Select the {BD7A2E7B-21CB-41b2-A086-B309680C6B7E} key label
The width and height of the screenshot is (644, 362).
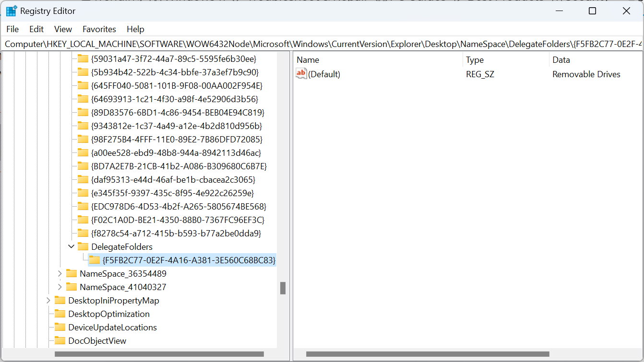tap(179, 166)
